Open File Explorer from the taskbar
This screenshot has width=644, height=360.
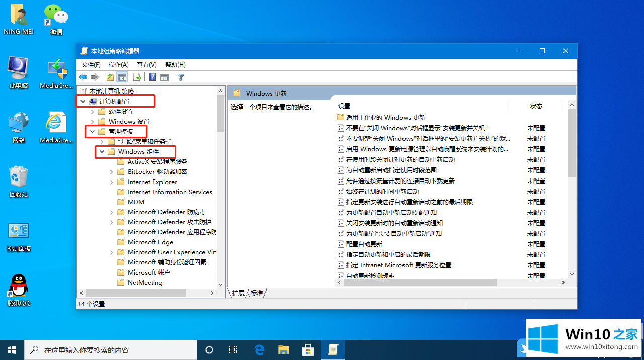(x=284, y=349)
